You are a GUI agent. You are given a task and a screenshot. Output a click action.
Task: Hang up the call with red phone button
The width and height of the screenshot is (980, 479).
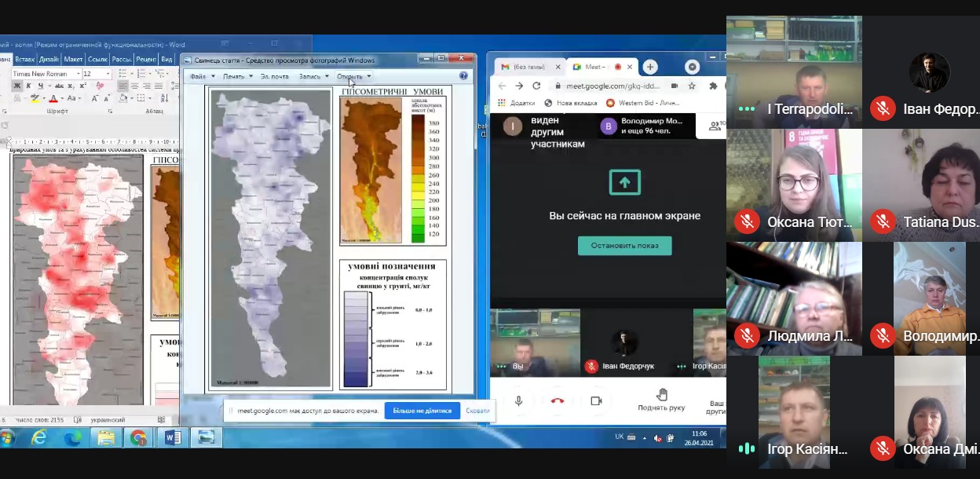[557, 400]
